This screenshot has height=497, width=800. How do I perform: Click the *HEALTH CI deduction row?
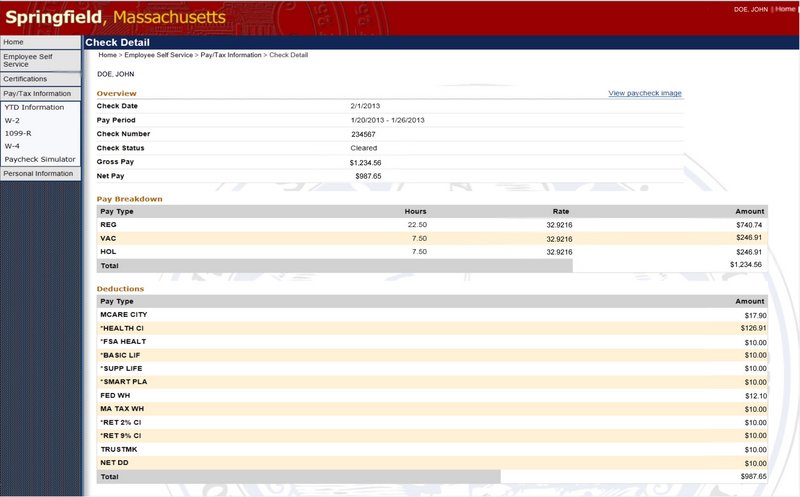tap(432, 328)
